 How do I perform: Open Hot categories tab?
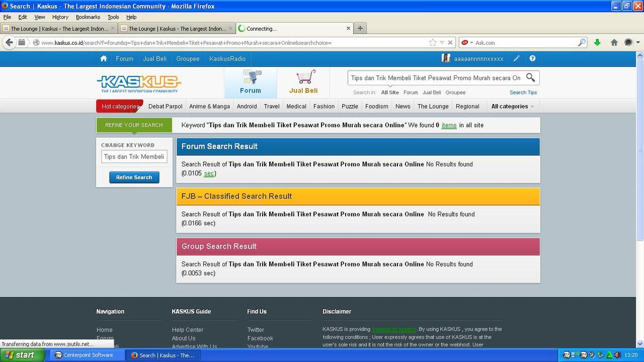pyautogui.click(x=120, y=106)
